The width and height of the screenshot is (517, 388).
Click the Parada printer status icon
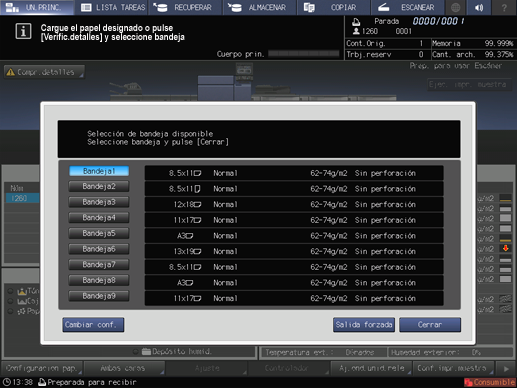pyautogui.click(x=356, y=22)
